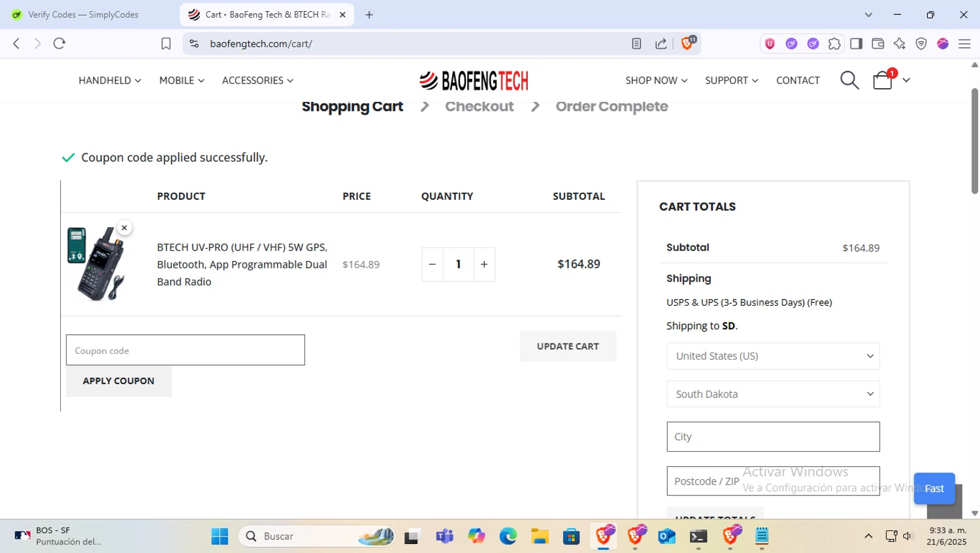Click the Postcode / ZIP field
This screenshot has width=980, height=553.
tap(773, 481)
